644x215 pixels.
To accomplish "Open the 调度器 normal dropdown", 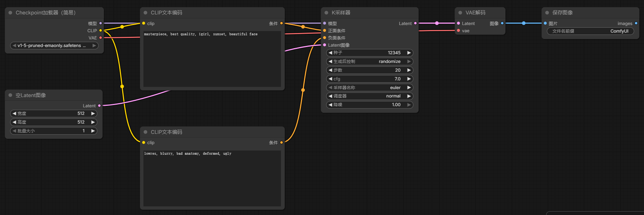I will pyautogui.click(x=370, y=96).
